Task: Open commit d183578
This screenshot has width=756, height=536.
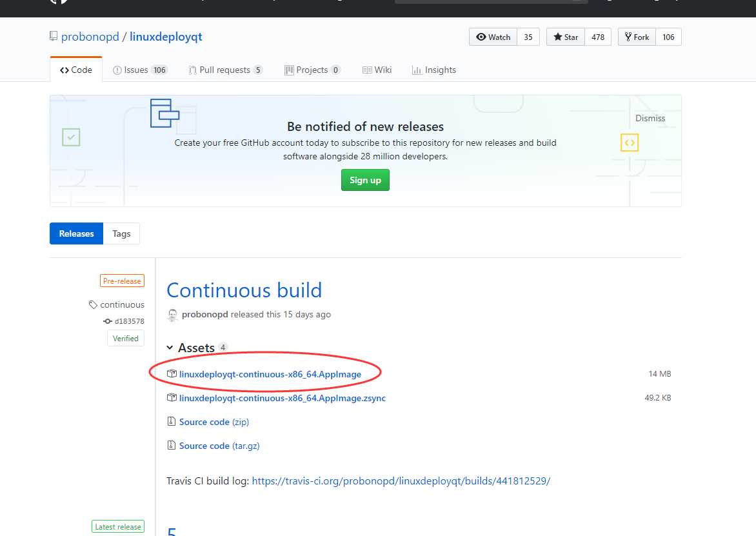Action: pyautogui.click(x=129, y=321)
